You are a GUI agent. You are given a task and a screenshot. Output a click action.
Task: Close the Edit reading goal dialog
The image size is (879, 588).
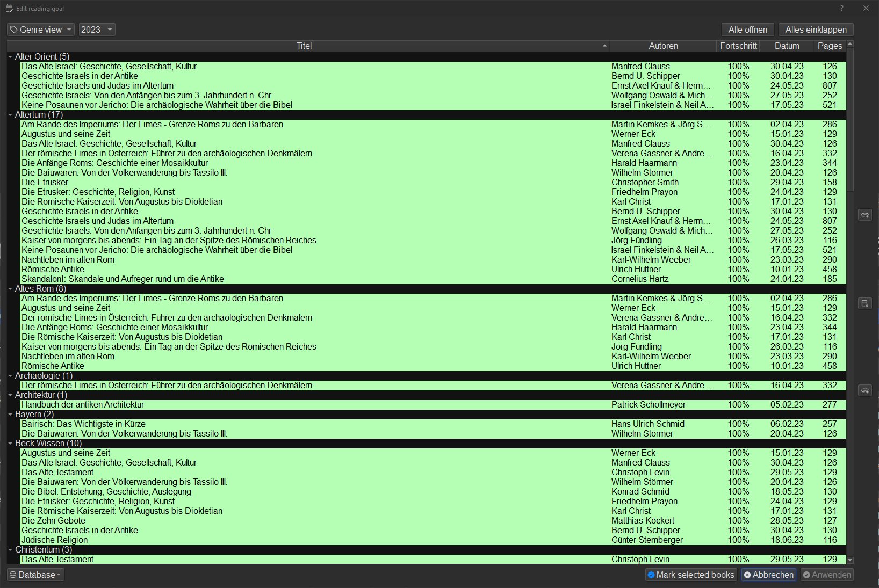[866, 8]
